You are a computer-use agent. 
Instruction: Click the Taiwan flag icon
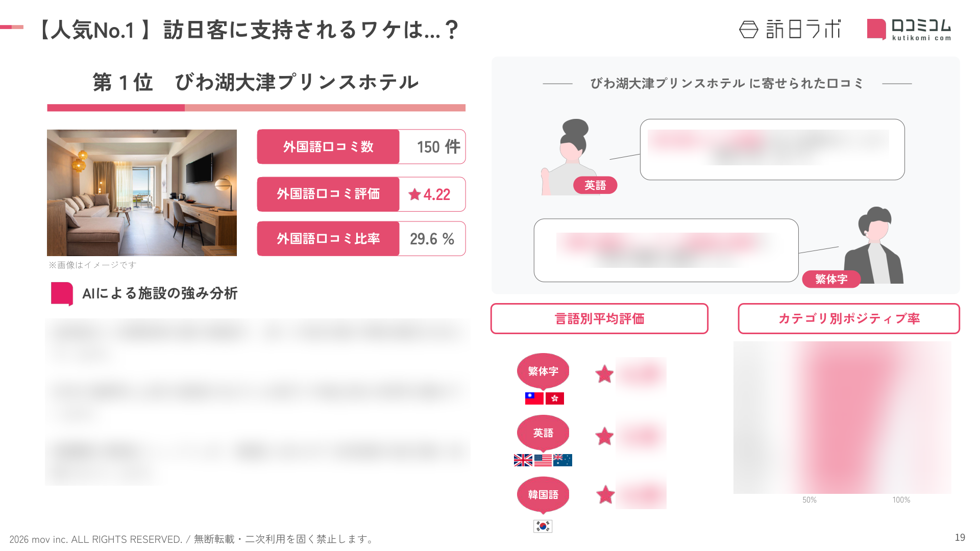pos(534,398)
